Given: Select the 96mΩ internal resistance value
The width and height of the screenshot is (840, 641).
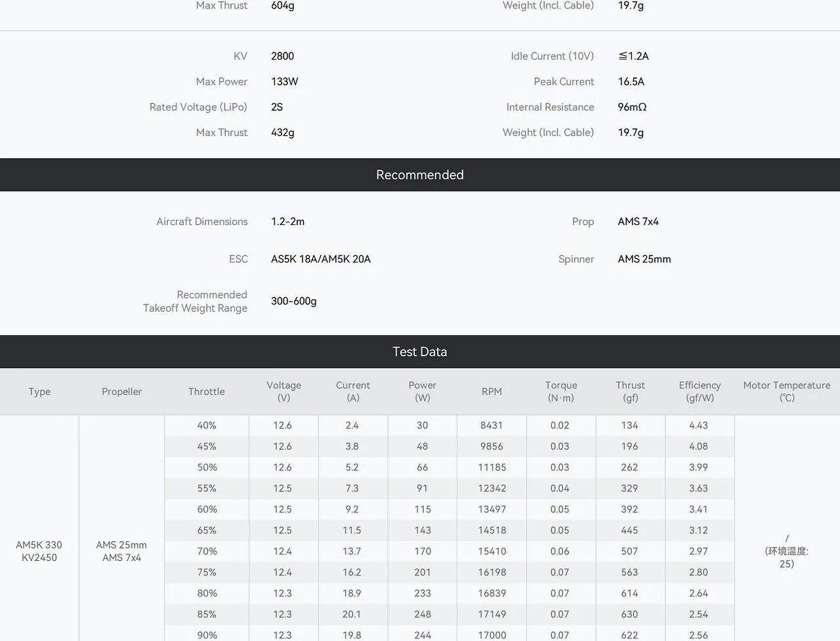Looking at the screenshot, I should point(632,107).
